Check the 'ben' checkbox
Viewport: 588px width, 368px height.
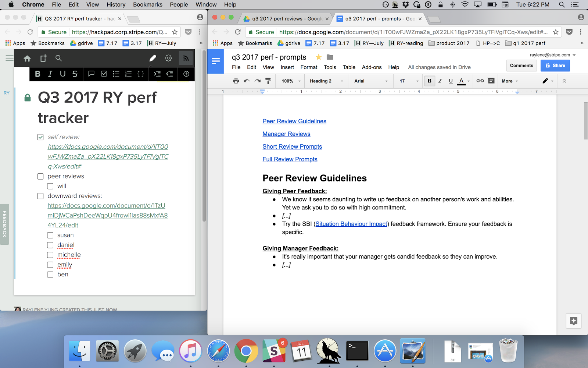coord(50,275)
